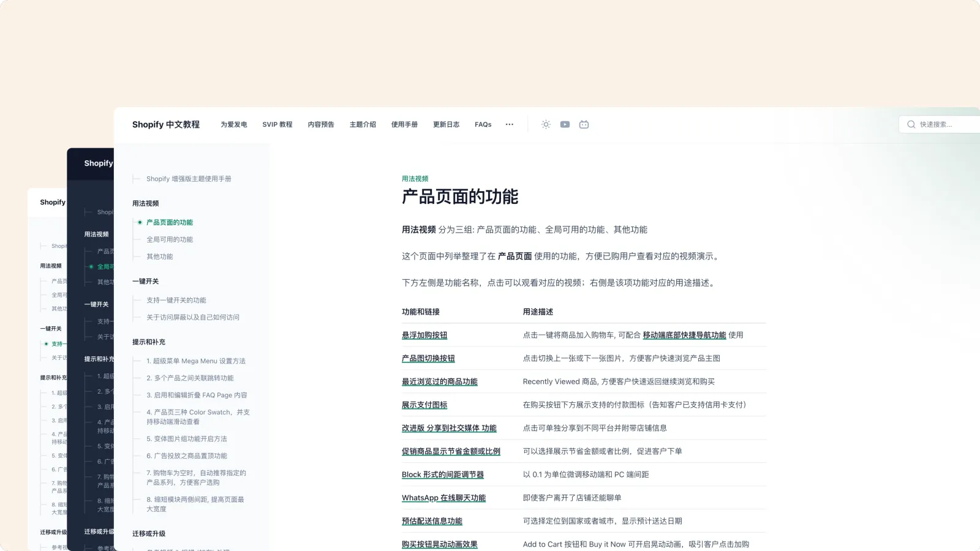The image size is (980, 551).
Task: Open the WhatsApp 在线聊天功能 link
Action: [443, 498]
